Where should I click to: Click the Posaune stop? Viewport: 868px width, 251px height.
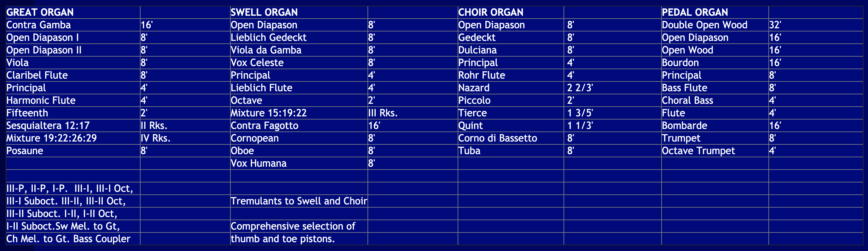25,151
